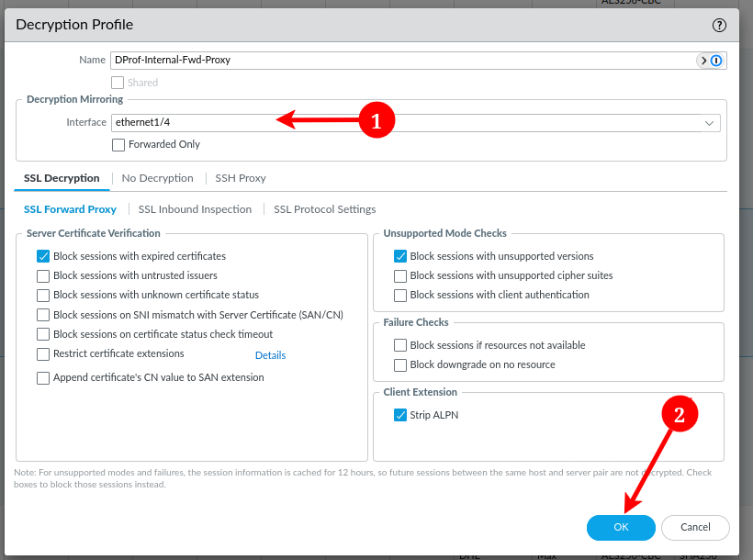Screen dimensions: 753x560
Task: Toggle the Strip ALPN checkbox
Action: 400,415
